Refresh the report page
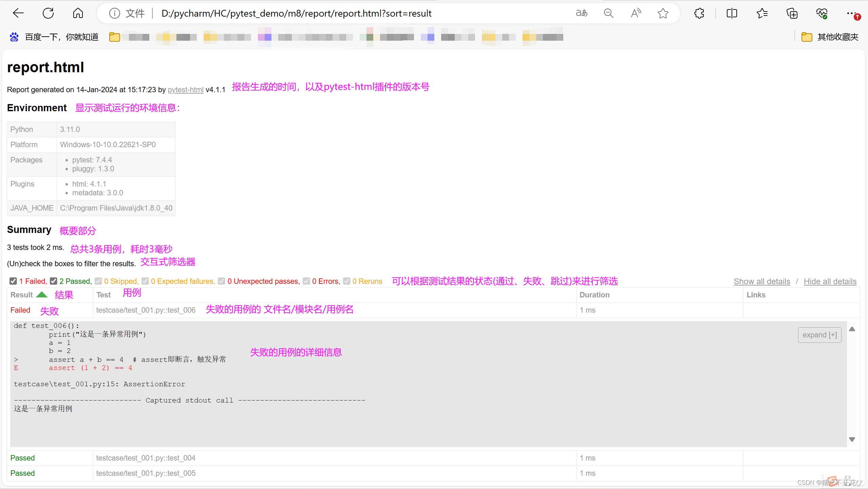This screenshot has width=868, height=489. tap(48, 13)
